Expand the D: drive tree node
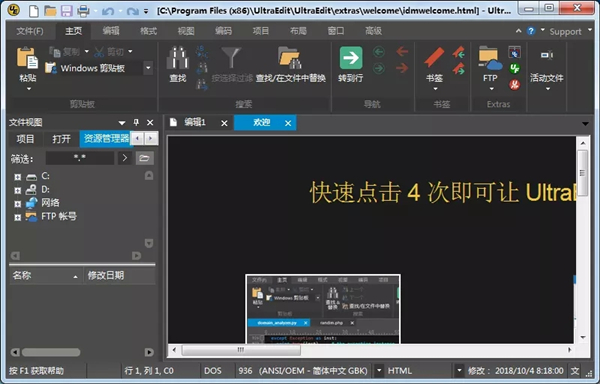 click(x=18, y=190)
